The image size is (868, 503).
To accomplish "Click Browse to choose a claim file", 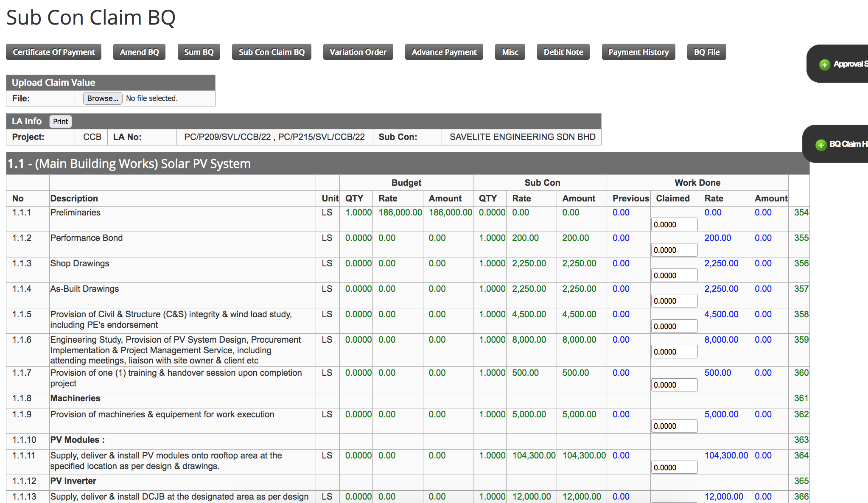I will pyautogui.click(x=103, y=98).
